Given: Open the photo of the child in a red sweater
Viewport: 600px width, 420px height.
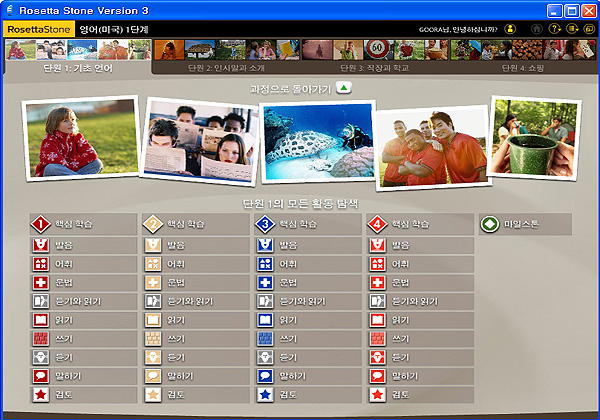Looking at the screenshot, I should [81, 138].
